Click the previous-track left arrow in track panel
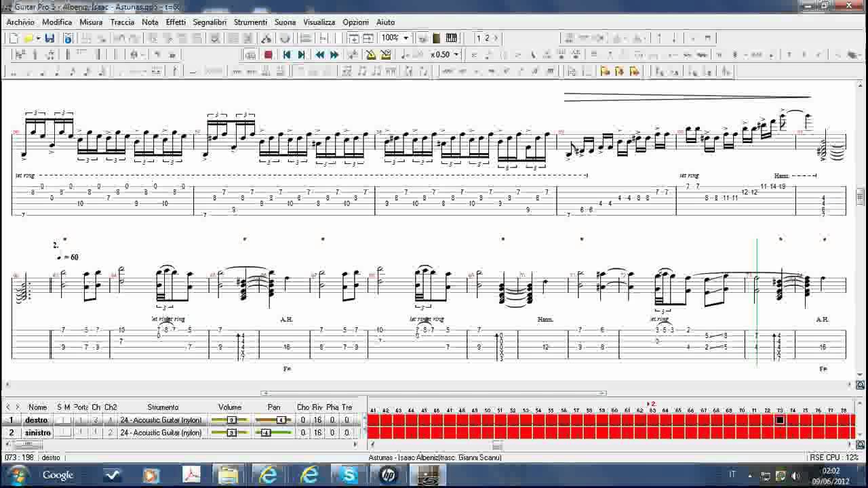 pyautogui.click(x=8, y=407)
